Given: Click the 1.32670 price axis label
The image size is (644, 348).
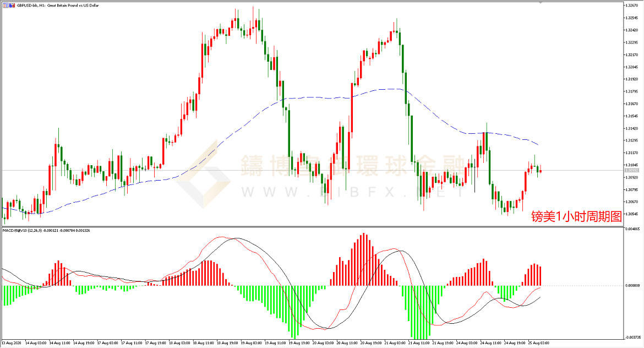Looking at the screenshot, I should tap(632, 6).
